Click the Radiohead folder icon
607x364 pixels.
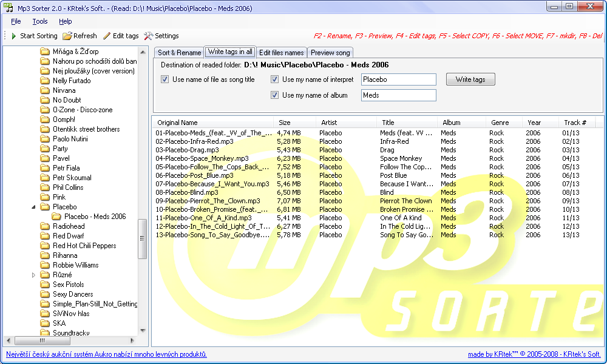[45, 226]
